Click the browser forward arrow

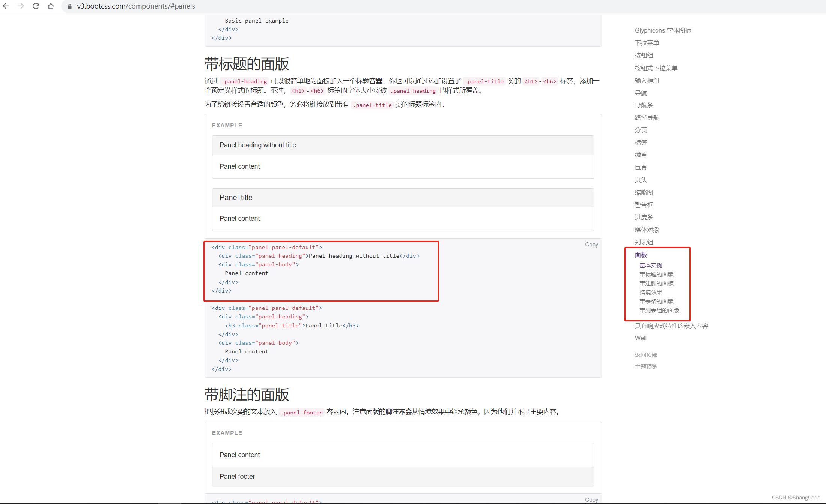point(21,6)
